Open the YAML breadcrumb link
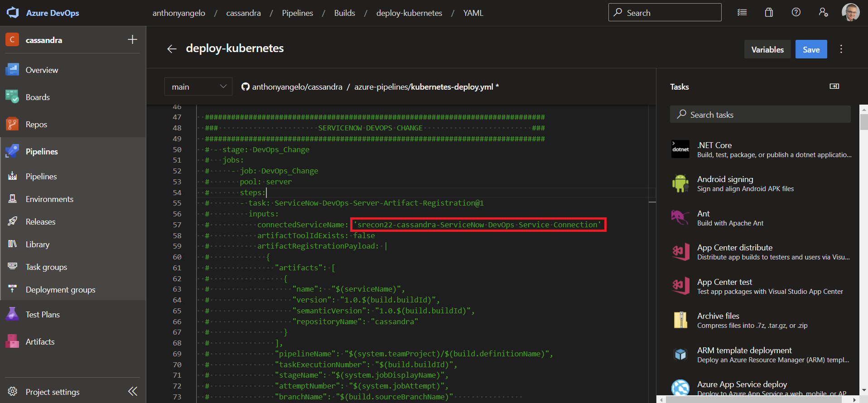 point(473,13)
